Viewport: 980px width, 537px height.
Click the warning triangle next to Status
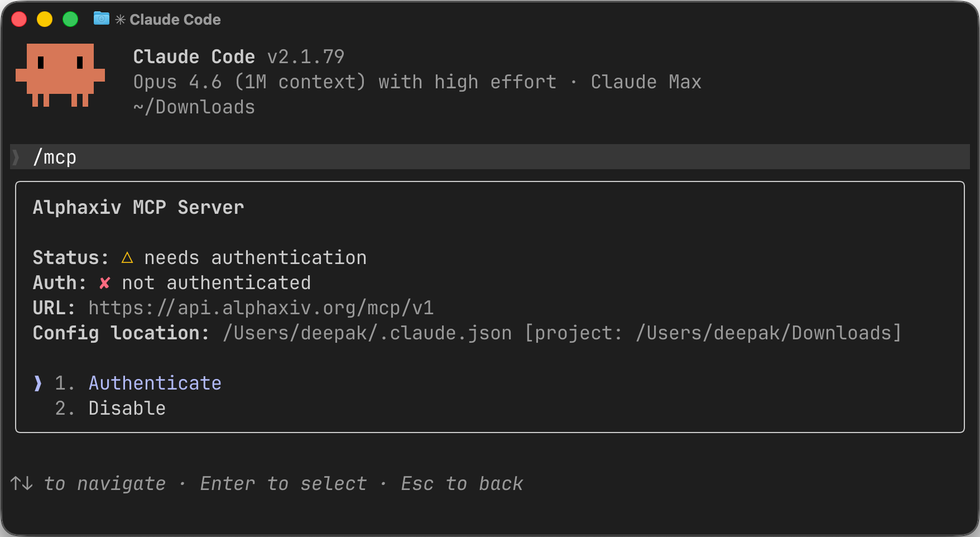[127, 257]
